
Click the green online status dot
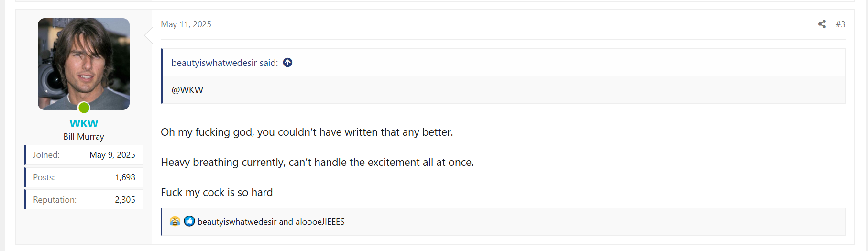click(84, 108)
